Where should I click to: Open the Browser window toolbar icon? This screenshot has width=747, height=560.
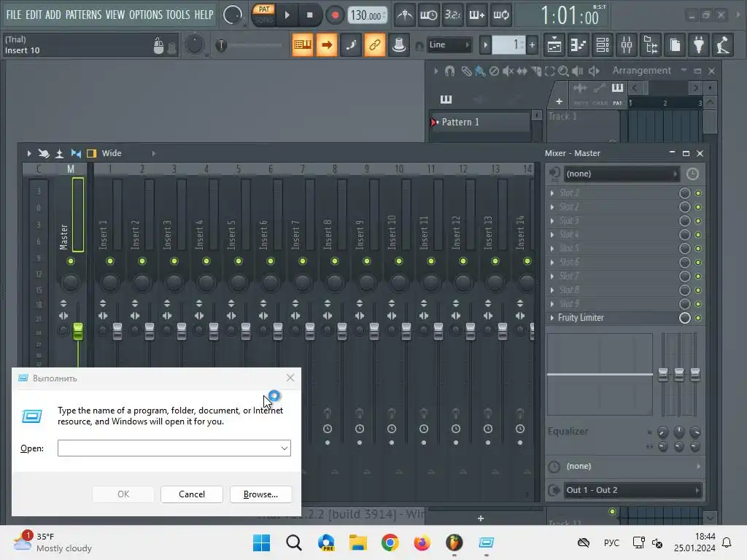(651, 45)
